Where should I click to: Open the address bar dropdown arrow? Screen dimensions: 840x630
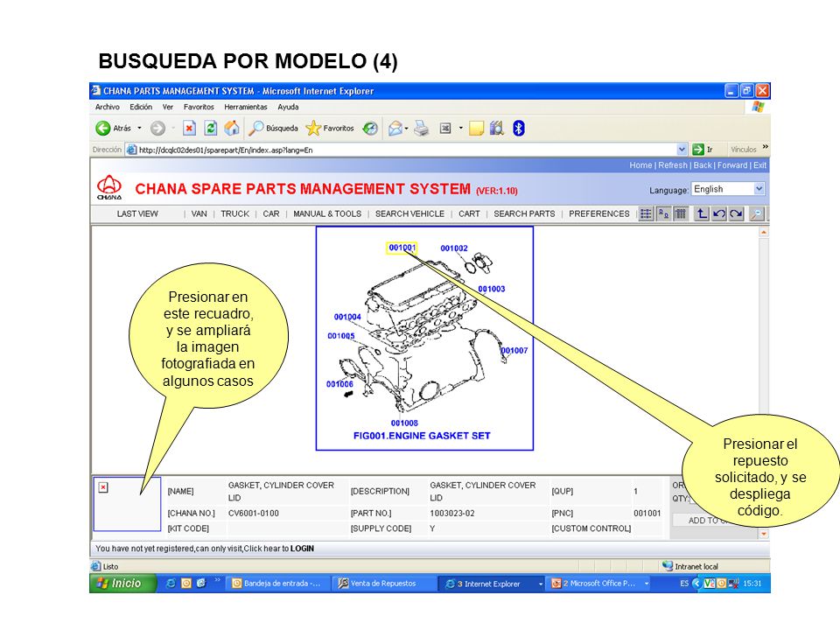click(x=682, y=150)
